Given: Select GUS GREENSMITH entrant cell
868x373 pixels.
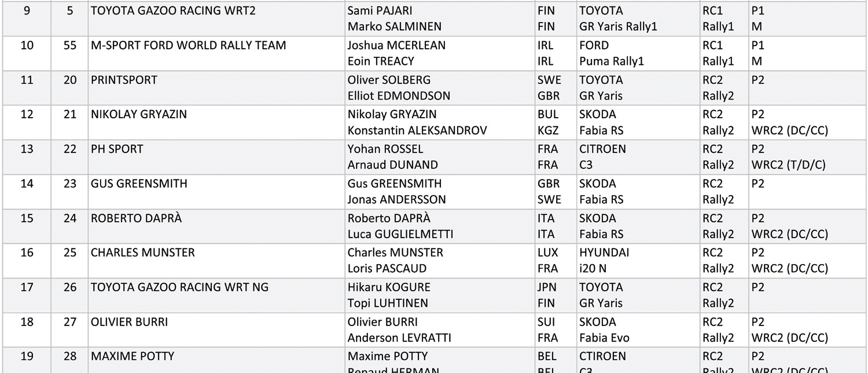Looking at the screenshot, I should point(216,192).
